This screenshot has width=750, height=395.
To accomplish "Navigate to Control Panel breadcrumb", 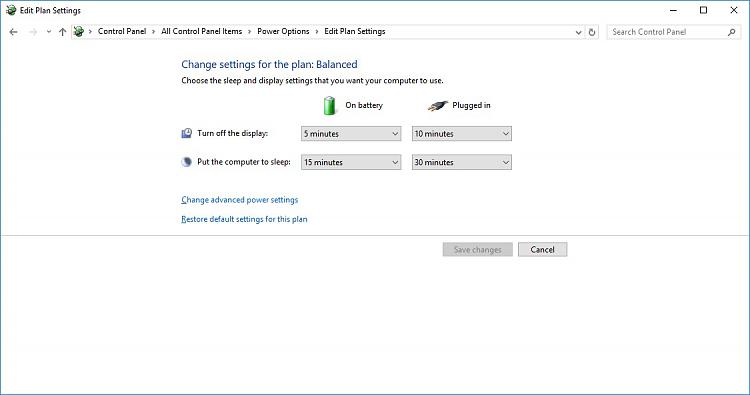I will pyautogui.click(x=122, y=31).
